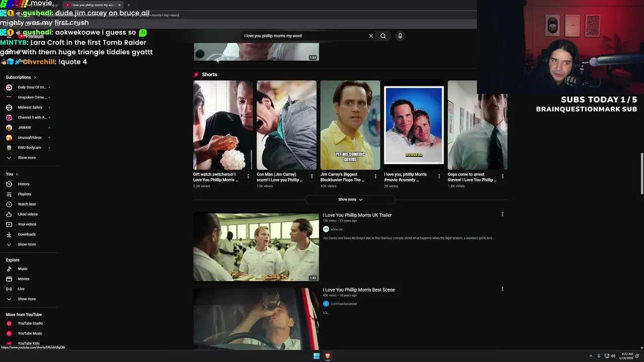This screenshot has height=362, width=644.
Task: Play Con Man Jim Carrey scam short
Action: tap(287, 125)
